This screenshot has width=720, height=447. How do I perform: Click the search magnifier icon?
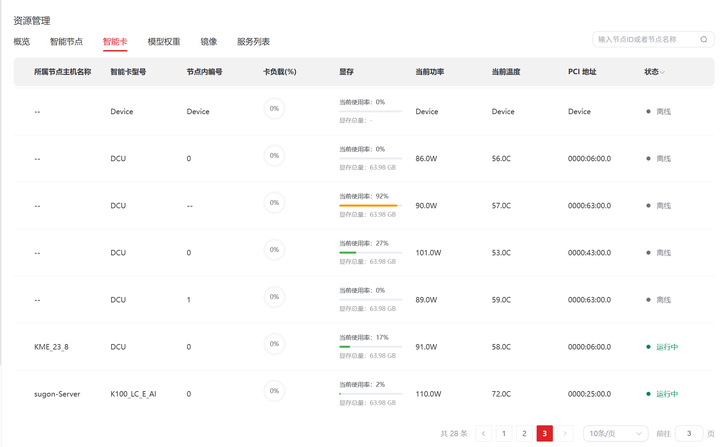pos(703,40)
